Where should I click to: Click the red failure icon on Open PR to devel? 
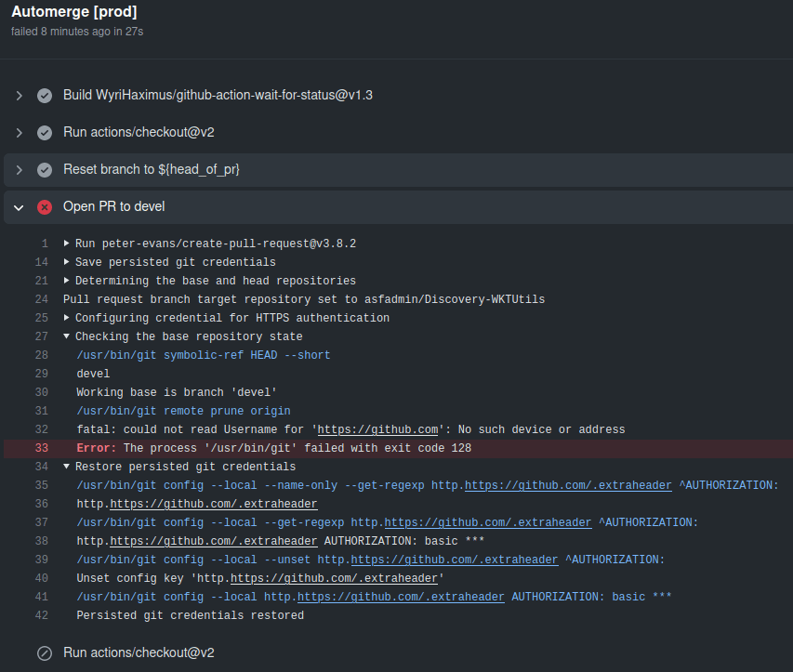(x=45, y=206)
